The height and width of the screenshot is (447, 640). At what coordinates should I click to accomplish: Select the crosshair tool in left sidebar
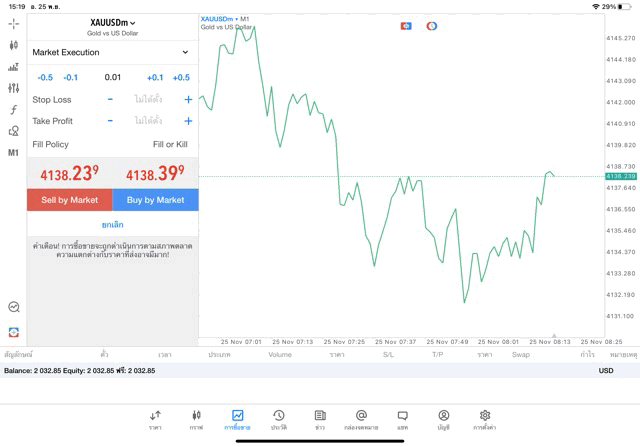[13, 23]
